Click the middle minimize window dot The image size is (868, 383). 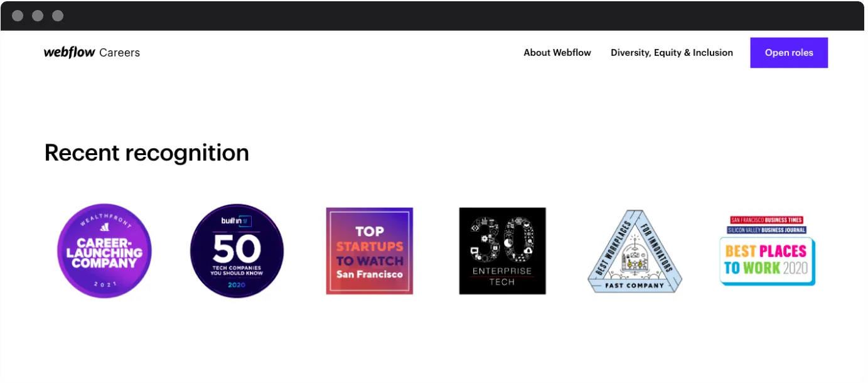point(38,16)
